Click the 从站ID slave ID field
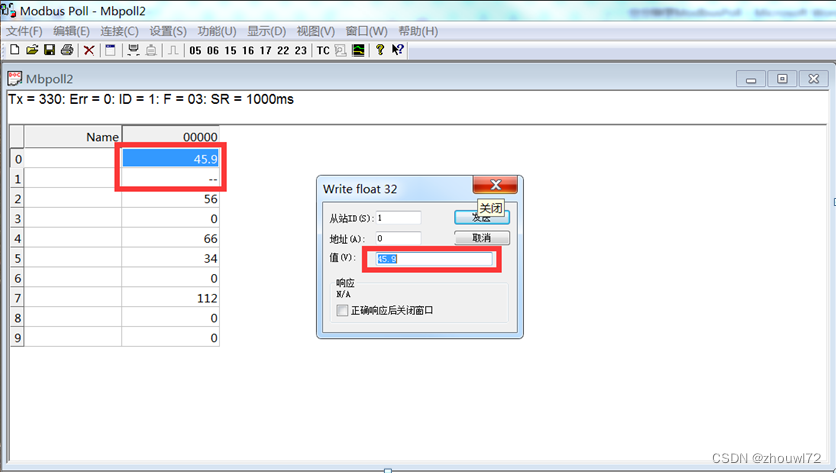This screenshot has height=473, width=836. (398, 218)
